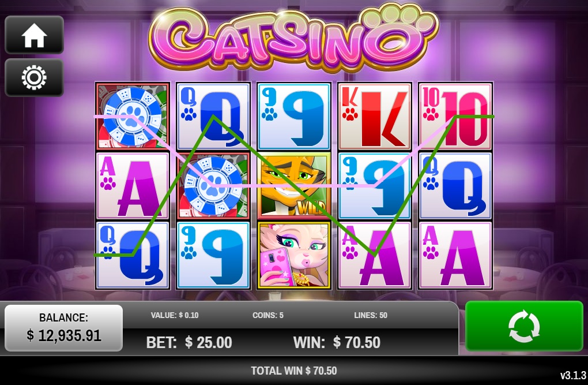
Task: Click the poker chip in second reel
Action: tap(213, 185)
